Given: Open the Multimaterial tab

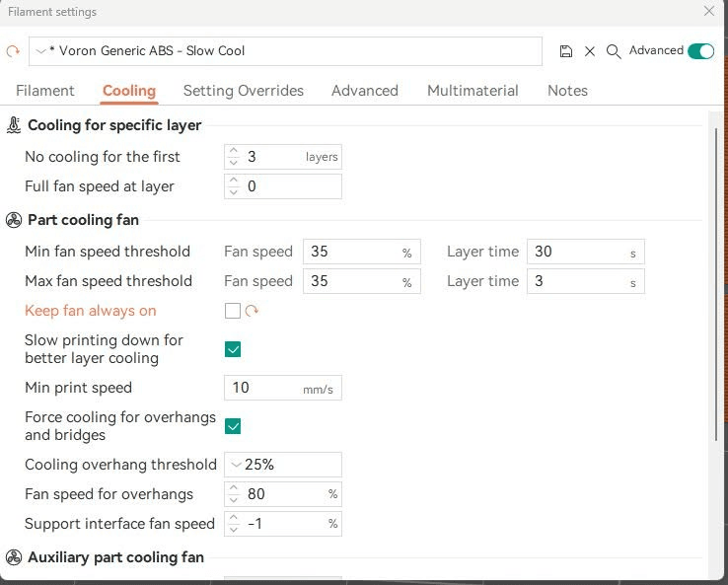Looking at the screenshot, I should tap(473, 91).
